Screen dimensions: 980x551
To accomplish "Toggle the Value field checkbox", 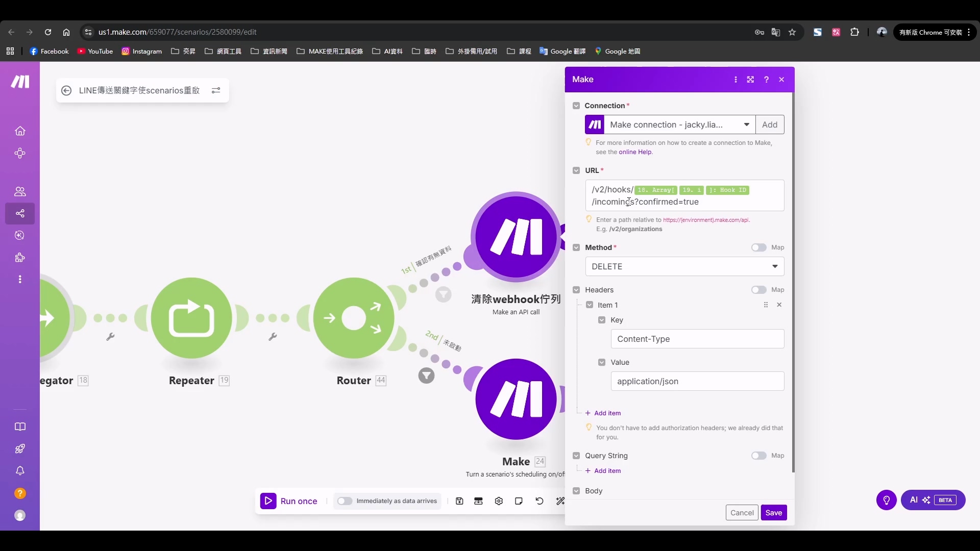I will tap(602, 362).
